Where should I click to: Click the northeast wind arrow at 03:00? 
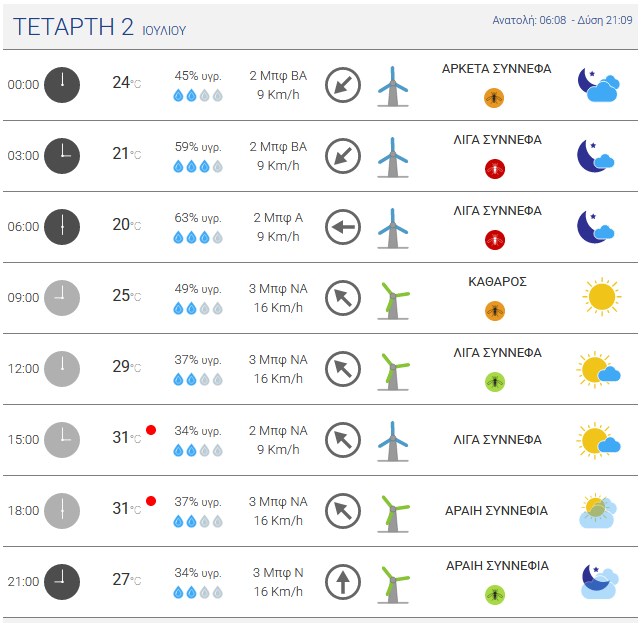(343, 156)
